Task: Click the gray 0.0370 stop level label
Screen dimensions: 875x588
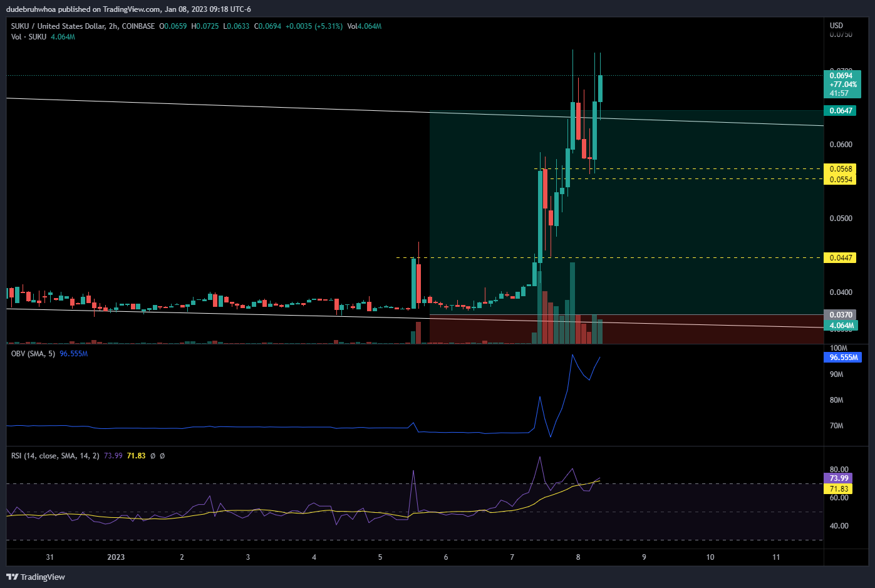Action: pyautogui.click(x=841, y=315)
